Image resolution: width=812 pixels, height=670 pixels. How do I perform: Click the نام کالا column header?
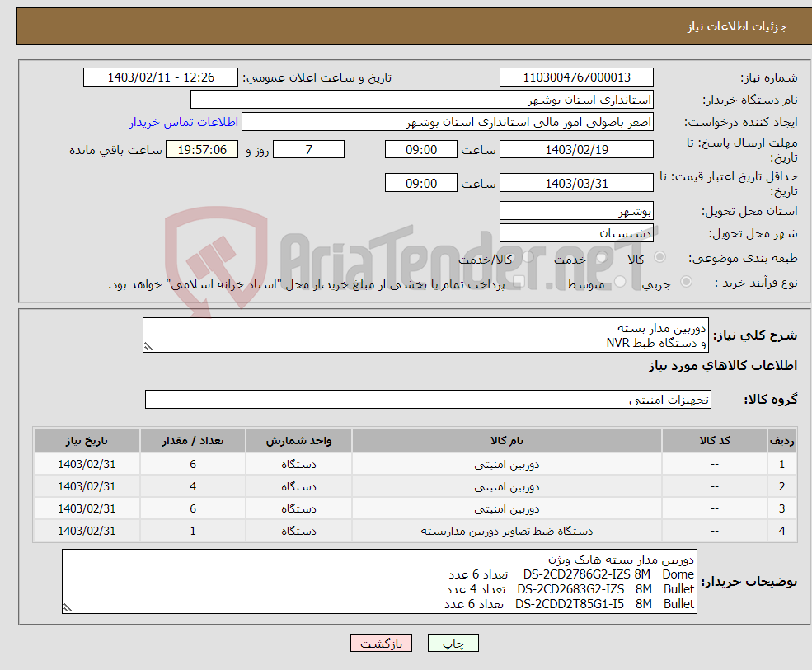(506, 441)
